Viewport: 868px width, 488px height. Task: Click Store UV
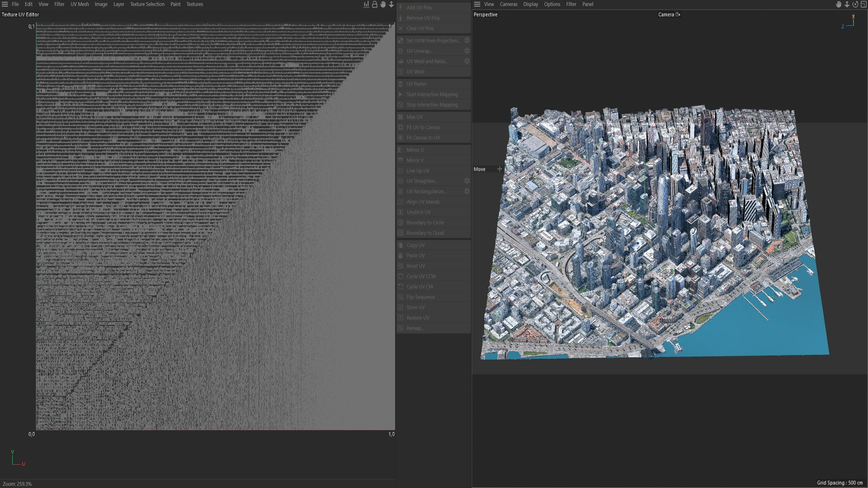(433, 307)
